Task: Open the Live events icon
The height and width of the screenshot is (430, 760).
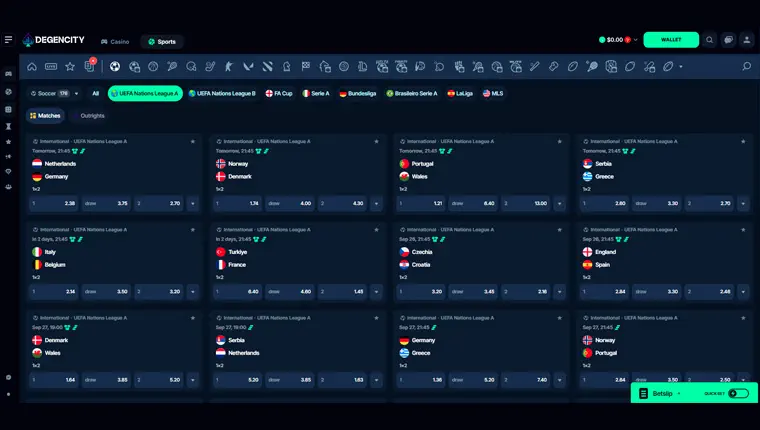Action: tap(51, 66)
